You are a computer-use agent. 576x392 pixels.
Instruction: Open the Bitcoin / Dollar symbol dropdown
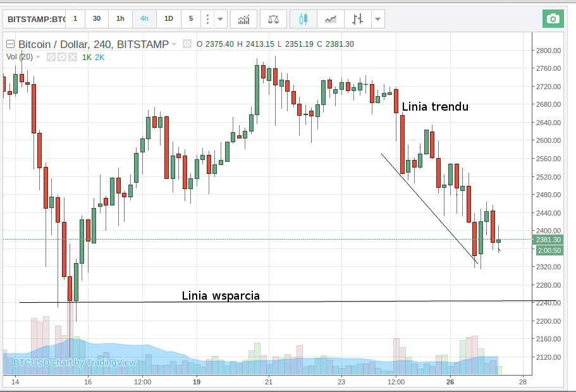(x=173, y=44)
